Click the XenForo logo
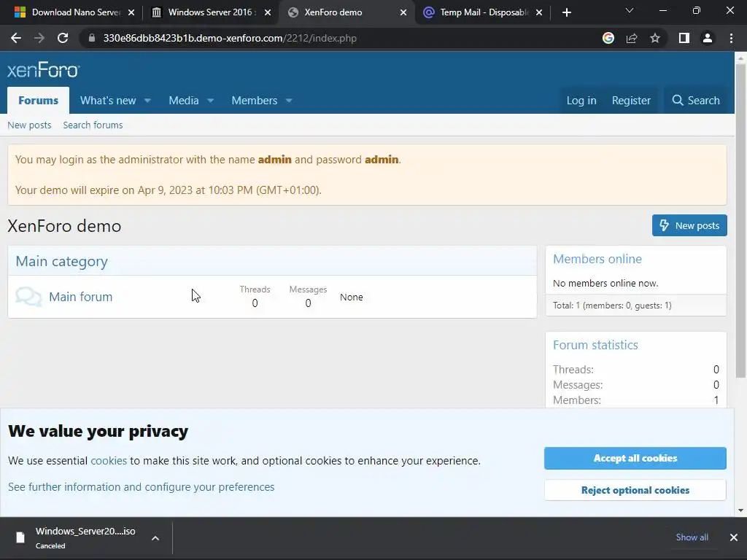The height and width of the screenshot is (560, 747). (43, 70)
